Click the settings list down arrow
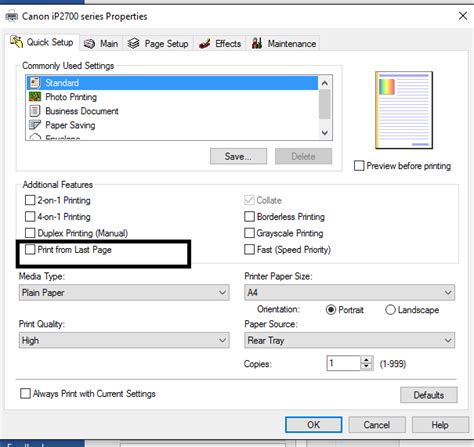The image size is (474, 447). click(325, 133)
